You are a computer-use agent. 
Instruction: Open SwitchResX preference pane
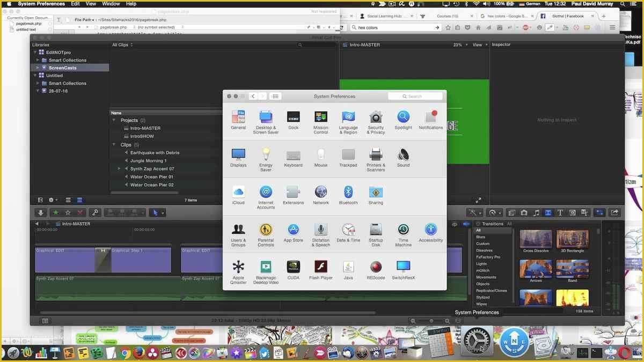[x=403, y=271]
